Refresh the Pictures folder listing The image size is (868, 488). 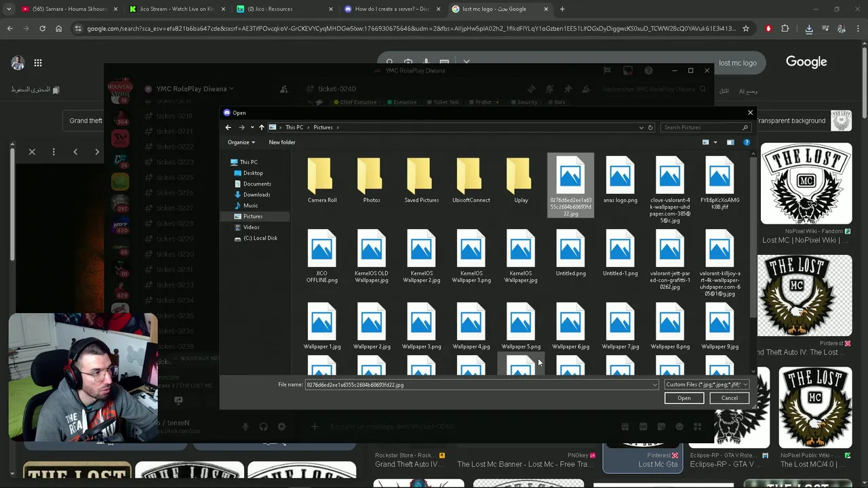(x=650, y=127)
